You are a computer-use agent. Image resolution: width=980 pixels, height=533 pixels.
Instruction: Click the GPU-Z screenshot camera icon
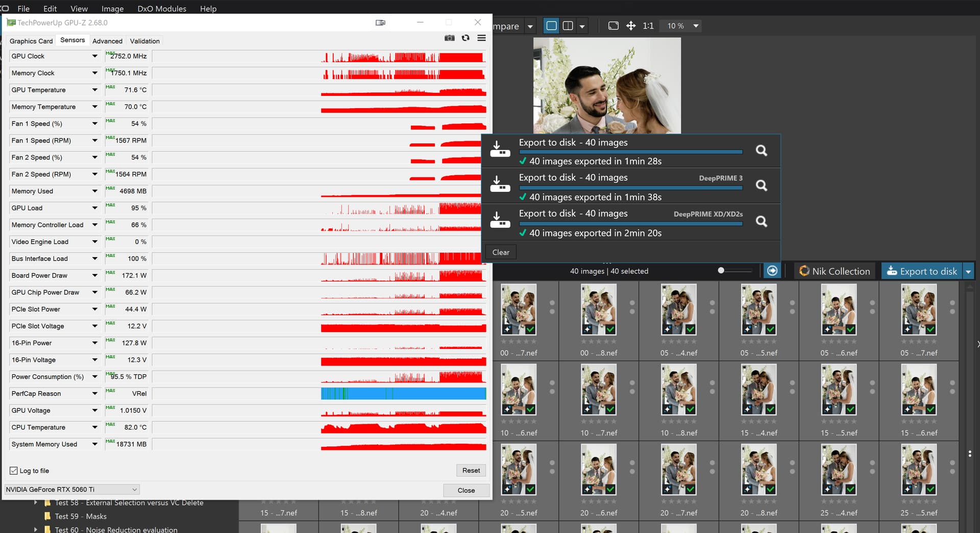[449, 38]
